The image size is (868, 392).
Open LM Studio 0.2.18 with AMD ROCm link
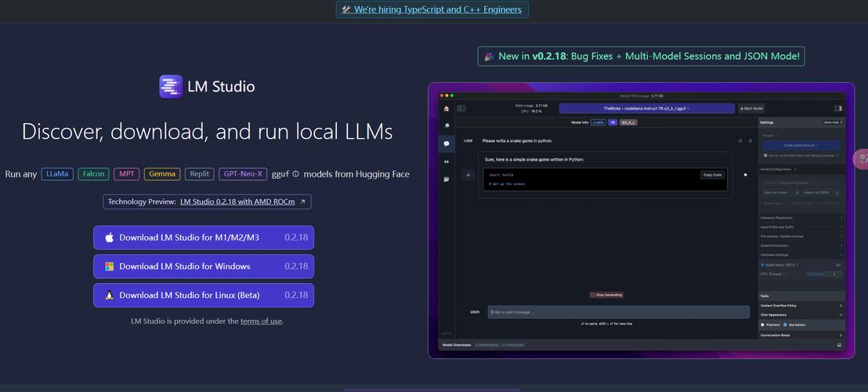237,201
